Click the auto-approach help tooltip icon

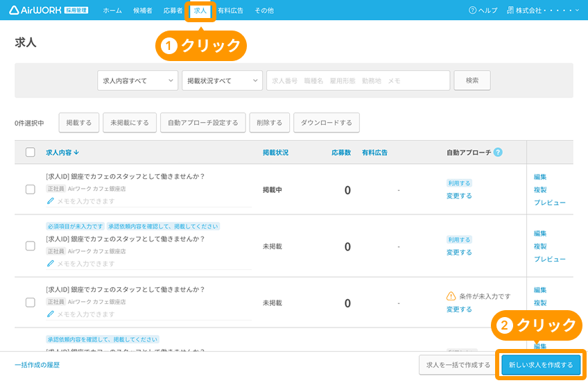(498, 153)
